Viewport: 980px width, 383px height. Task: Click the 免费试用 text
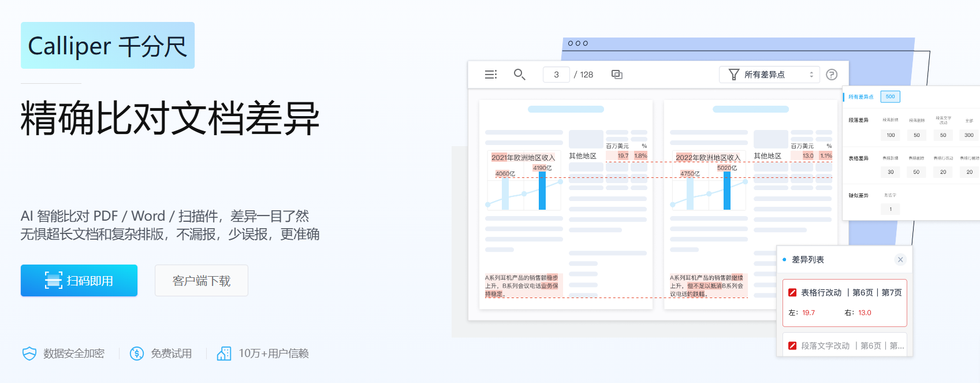tap(171, 354)
